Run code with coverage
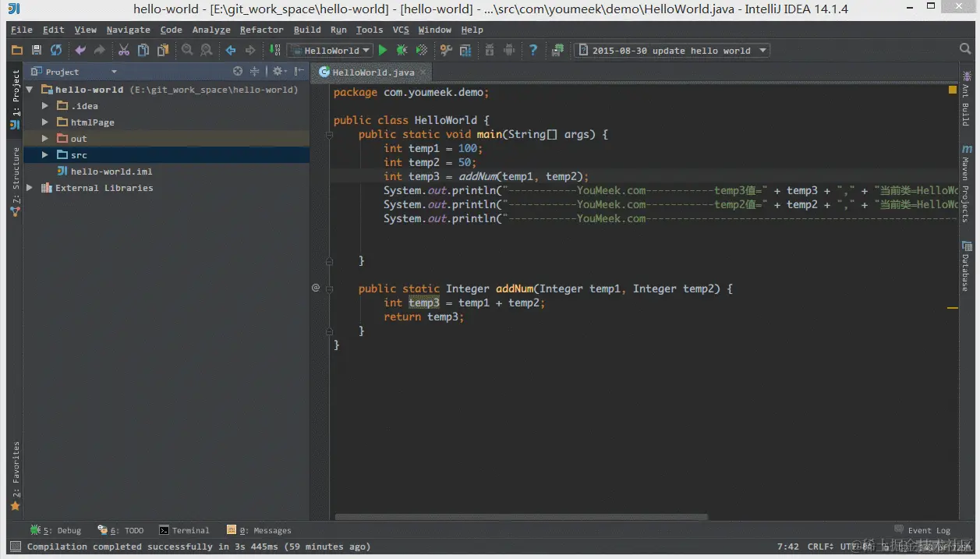 421,50
